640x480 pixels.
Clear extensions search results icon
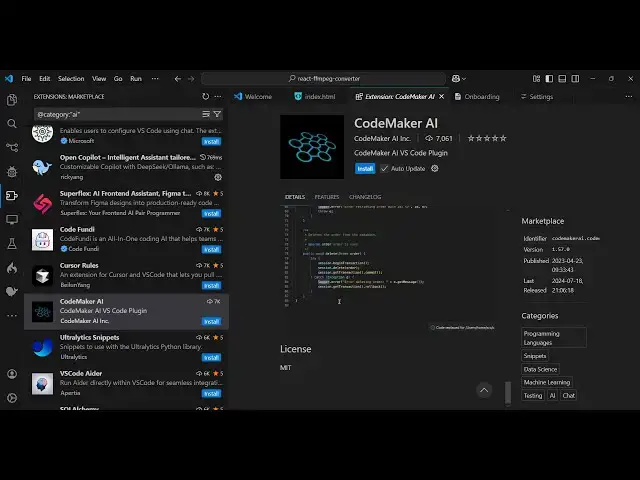pyautogui.click(x=206, y=114)
